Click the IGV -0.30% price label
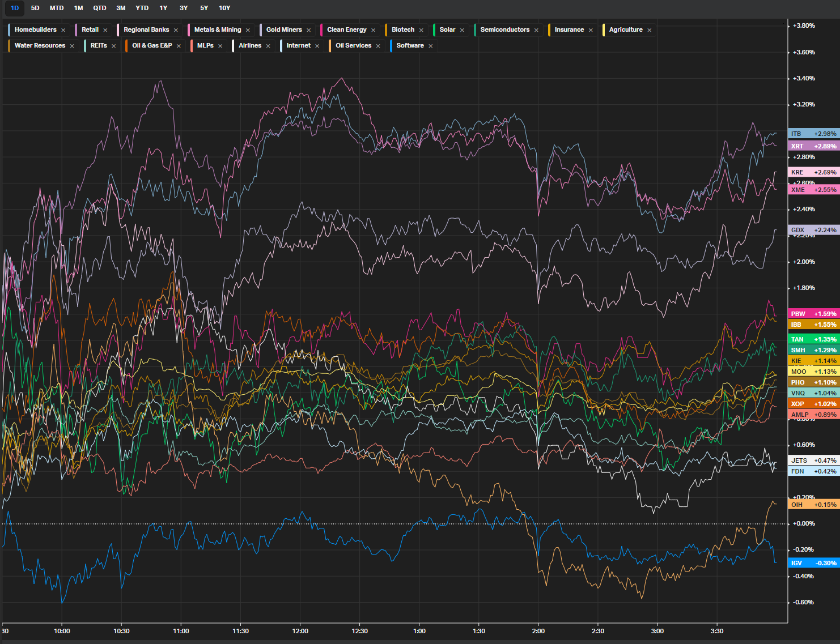The height and width of the screenshot is (644, 840). pyautogui.click(x=813, y=563)
